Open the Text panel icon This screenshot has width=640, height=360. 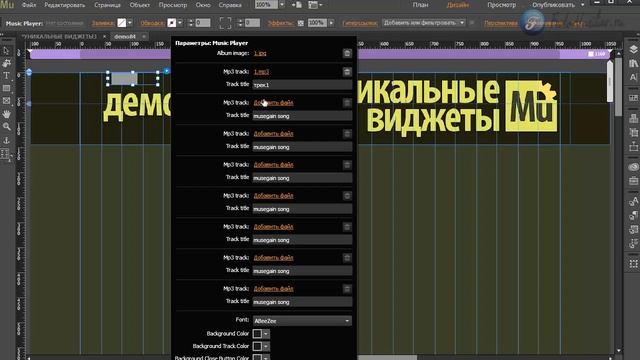(633, 77)
